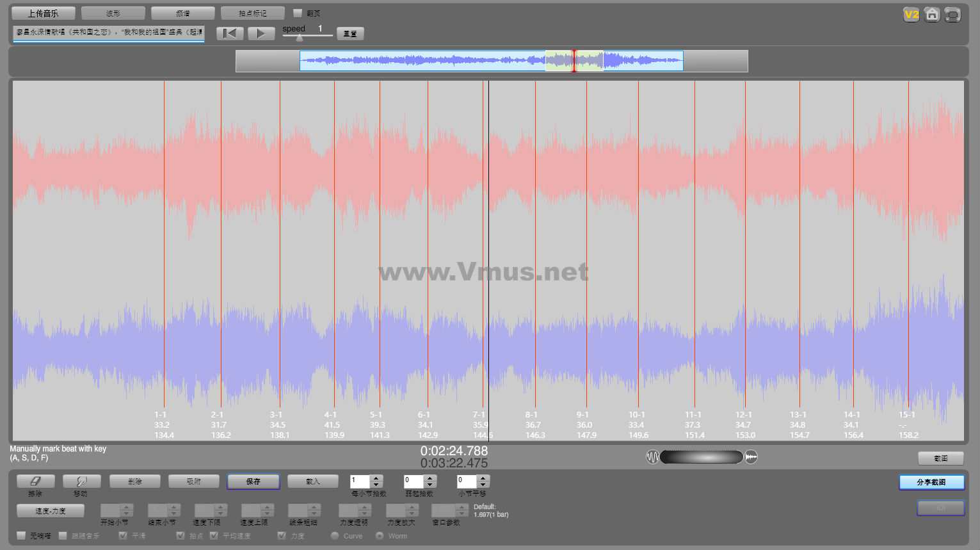The image size is (980, 550).
Task: Select the move (移动) tool
Action: pos(81,481)
